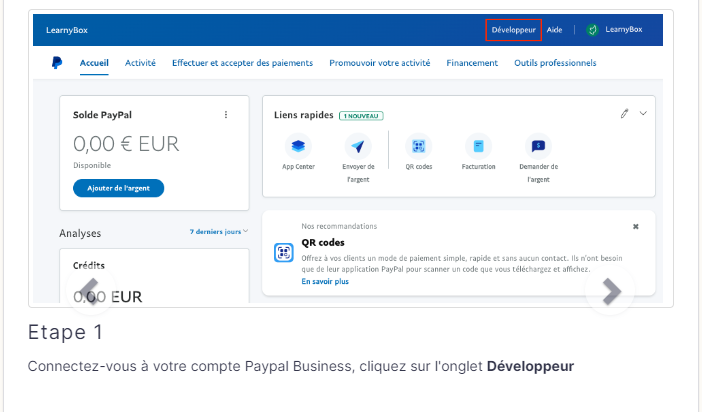Click the Demander de l'argent icon
702x412 pixels.
(x=539, y=146)
